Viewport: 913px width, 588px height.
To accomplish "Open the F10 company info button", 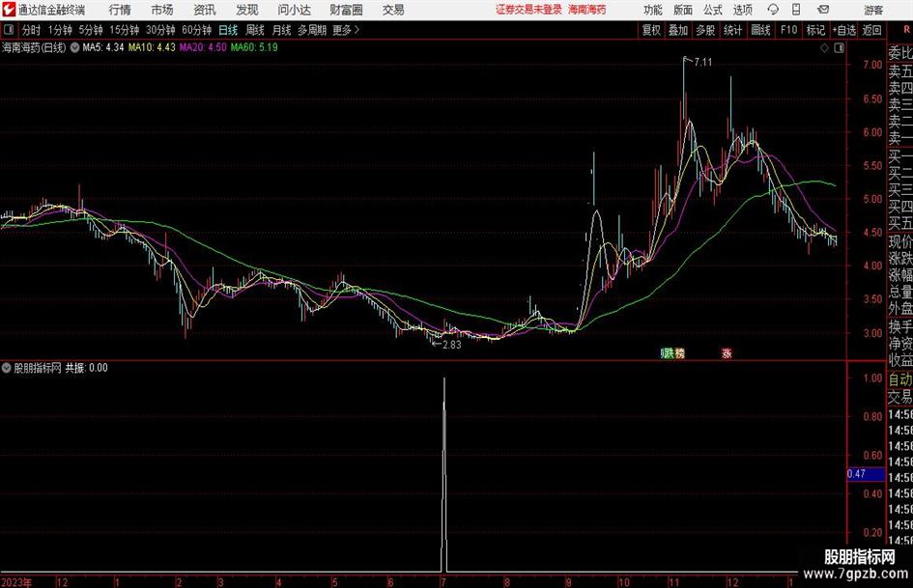I will 789,30.
